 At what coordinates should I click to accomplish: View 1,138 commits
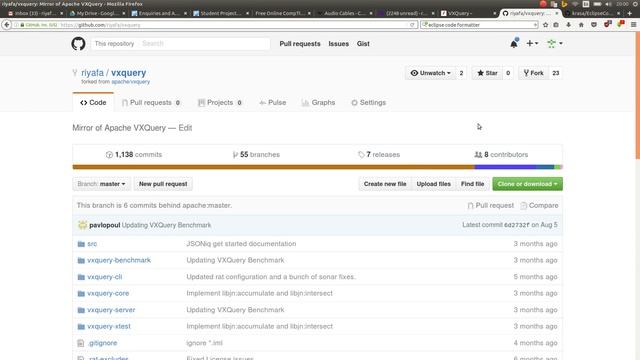click(134, 155)
